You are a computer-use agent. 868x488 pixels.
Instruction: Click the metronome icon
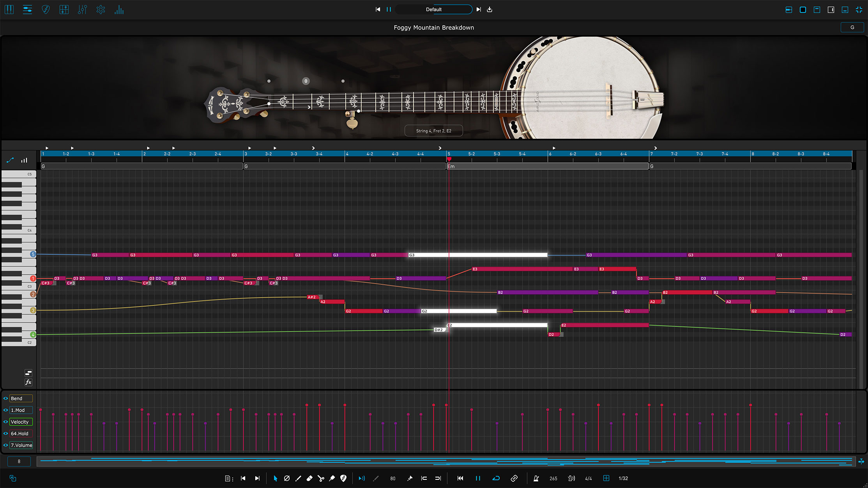point(536,478)
